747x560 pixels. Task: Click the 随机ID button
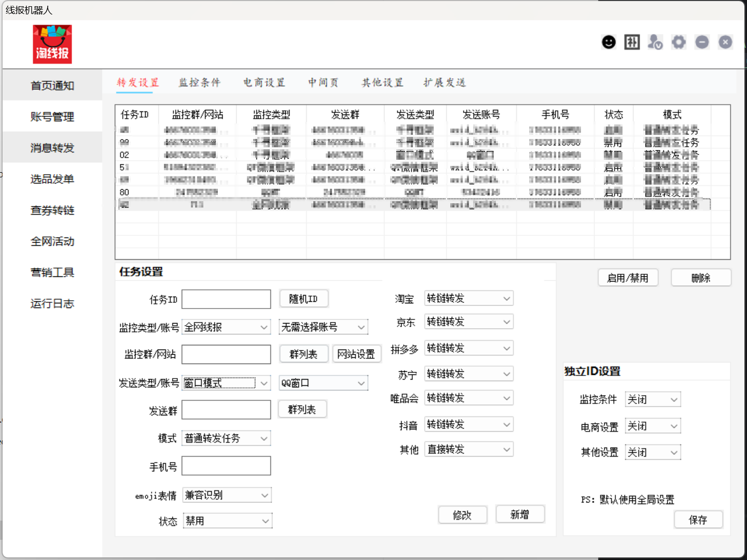click(303, 298)
